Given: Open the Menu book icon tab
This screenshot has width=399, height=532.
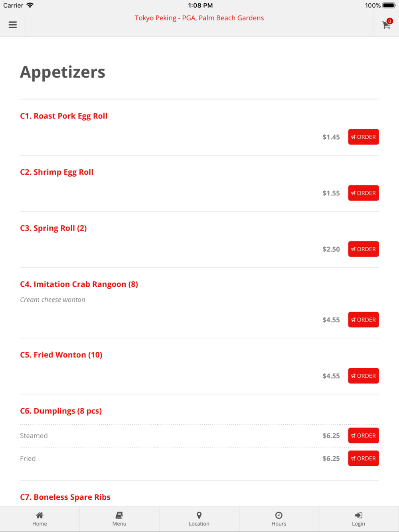Looking at the screenshot, I should (119, 515).
